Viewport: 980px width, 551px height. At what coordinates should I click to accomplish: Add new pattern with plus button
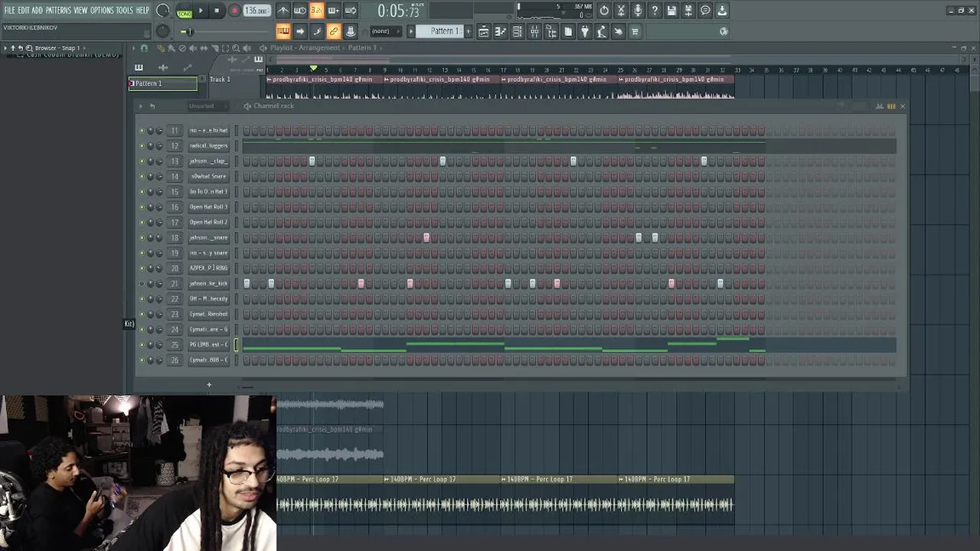[469, 31]
